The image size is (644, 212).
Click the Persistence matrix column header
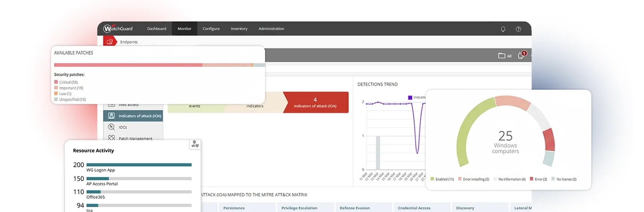pyautogui.click(x=246, y=208)
